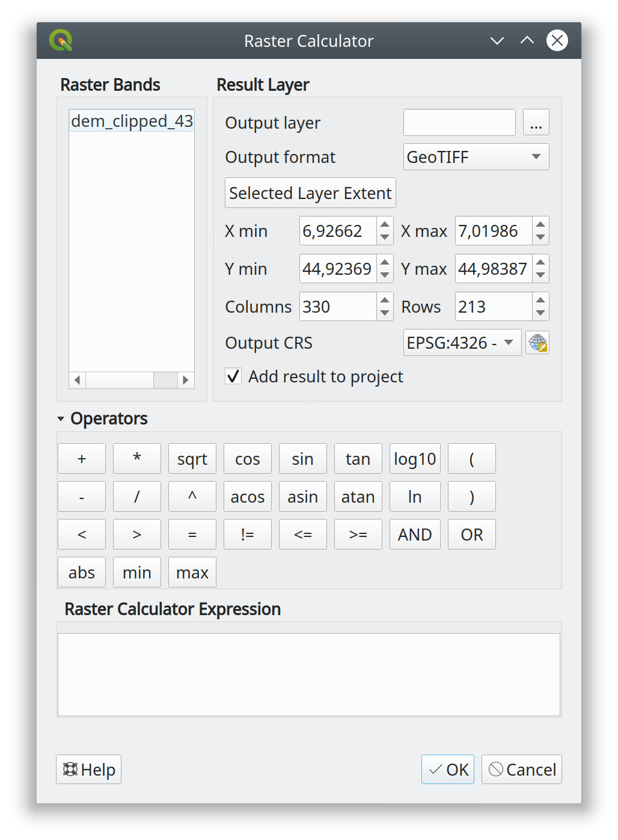
Task: Confirm with the OK button
Action: click(448, 770)
